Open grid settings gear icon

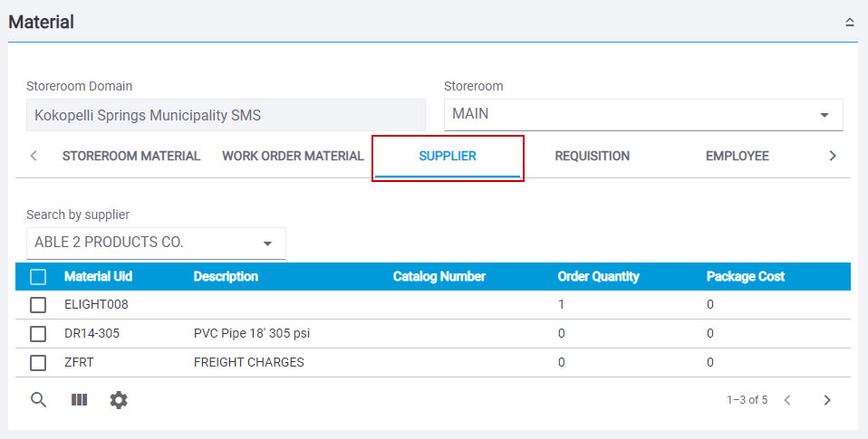[119, 400]
